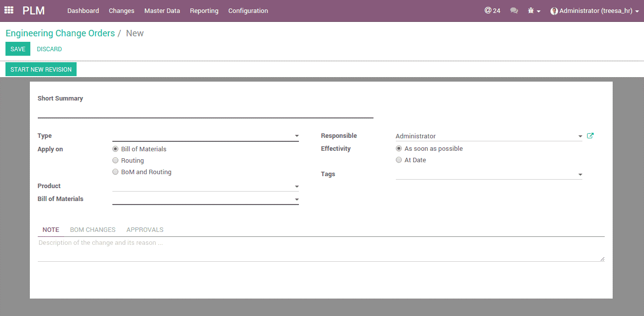Screen dimensions: 644x316
Task: Open the Master Data menu
Action: 162,10
